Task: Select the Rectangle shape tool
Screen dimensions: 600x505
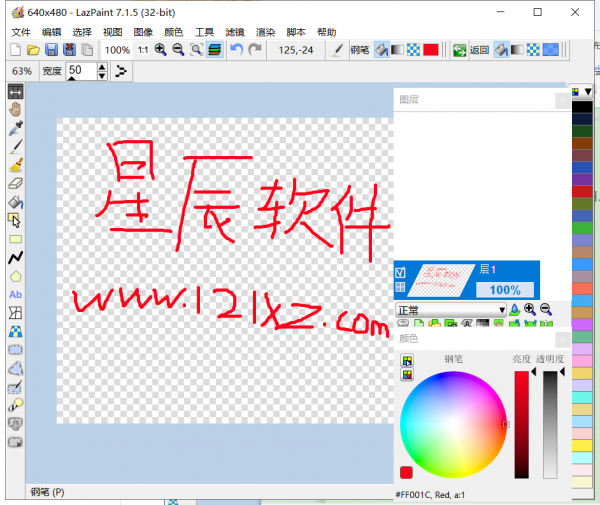Action: pos(15,239)
